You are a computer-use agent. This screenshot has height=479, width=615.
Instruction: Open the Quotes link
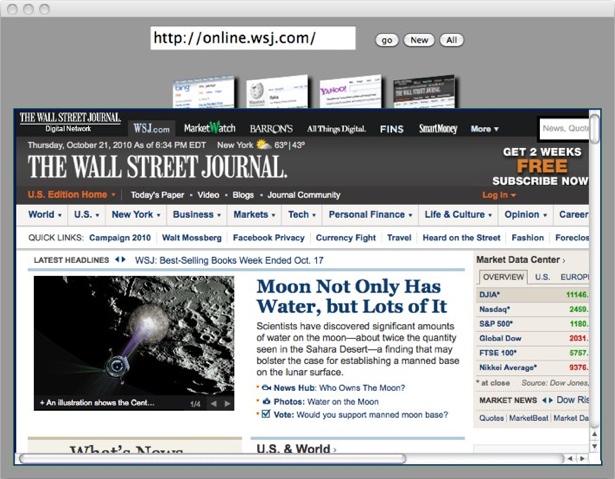click(491, 418)
